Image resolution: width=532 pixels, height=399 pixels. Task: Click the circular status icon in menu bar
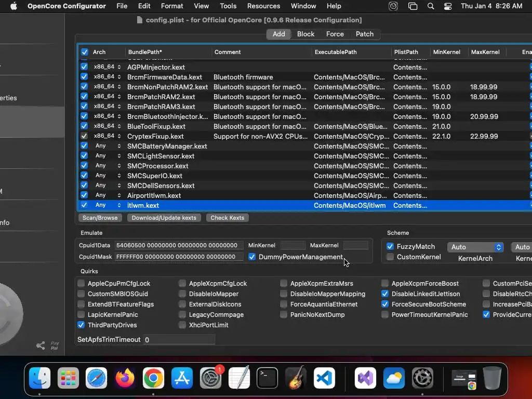coord(393,6)
